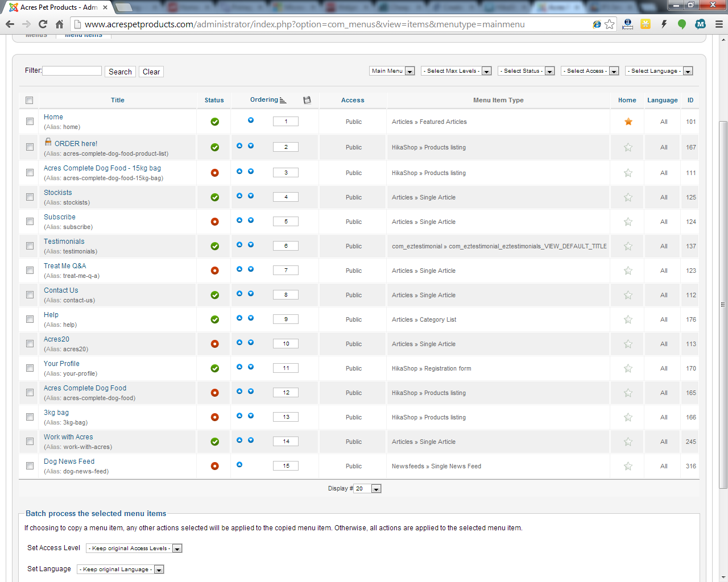Sort table by Language column
The image size is (728, 582).
click(x=663, y=100)
